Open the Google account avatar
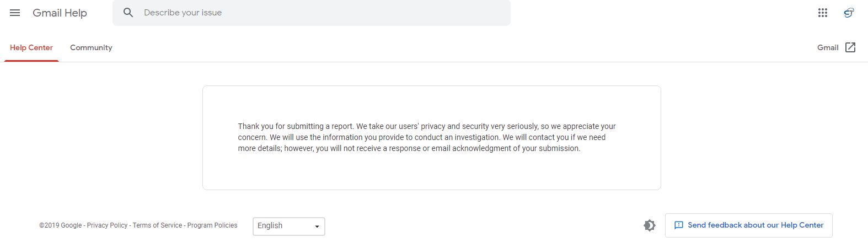 [849, 13]
